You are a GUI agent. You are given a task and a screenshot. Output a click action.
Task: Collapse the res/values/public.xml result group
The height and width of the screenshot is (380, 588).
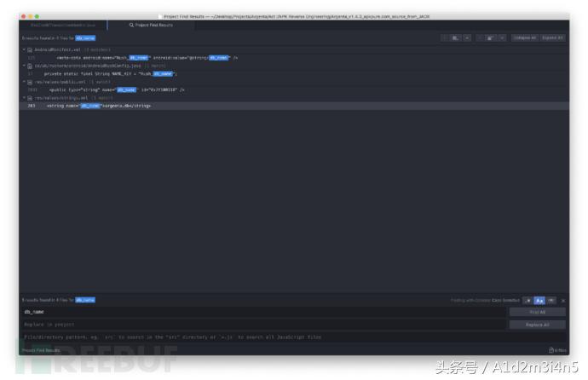pyautogui.click(x=24, y=82)
